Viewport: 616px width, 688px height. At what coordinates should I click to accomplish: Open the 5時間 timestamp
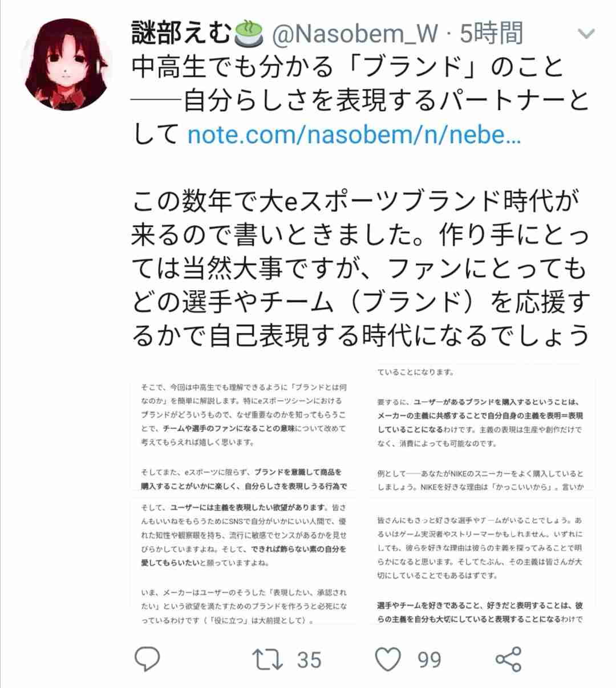coord(491,34)
